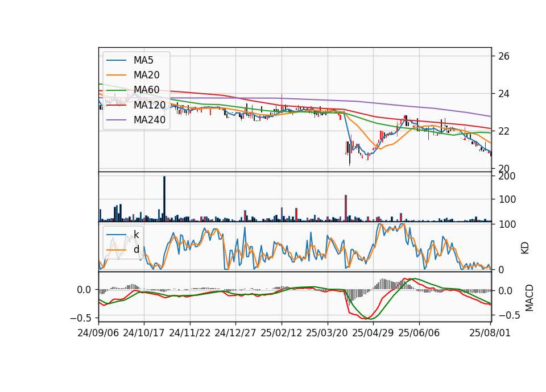Image resolution: width=546 pixels, height=392 pixels.
Task: Click the KD axis title
Action: tap(525, 248)
